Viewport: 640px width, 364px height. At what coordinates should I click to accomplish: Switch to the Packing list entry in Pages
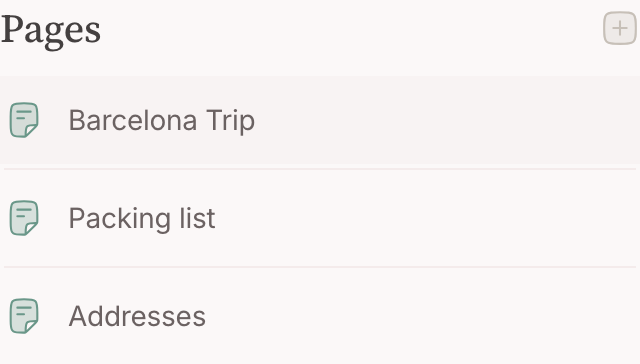pyautogui.click(x=320, y=218)
